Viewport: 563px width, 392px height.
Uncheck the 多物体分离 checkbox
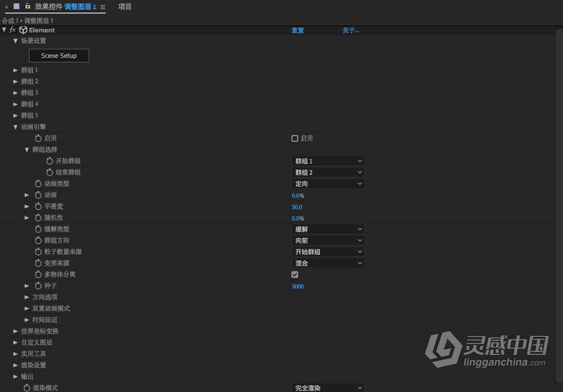(x=295, y=275)
